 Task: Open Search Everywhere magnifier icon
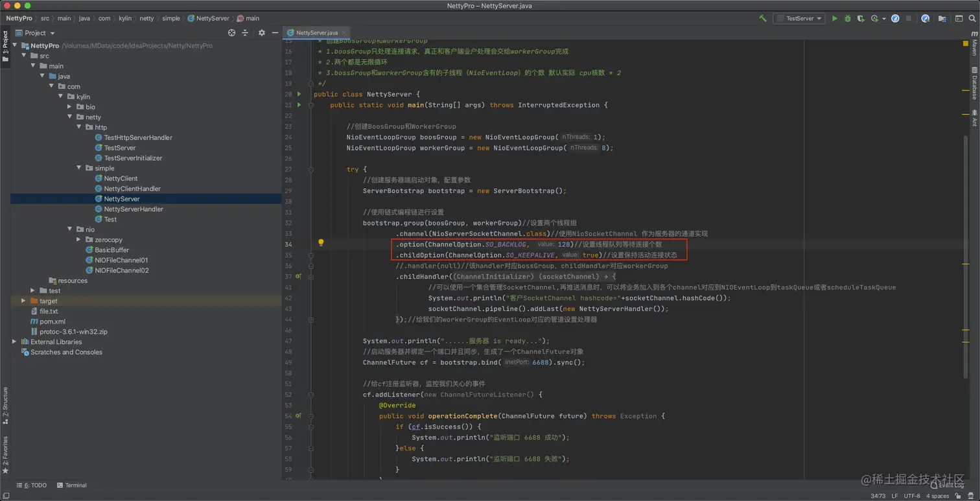point(972,19)
